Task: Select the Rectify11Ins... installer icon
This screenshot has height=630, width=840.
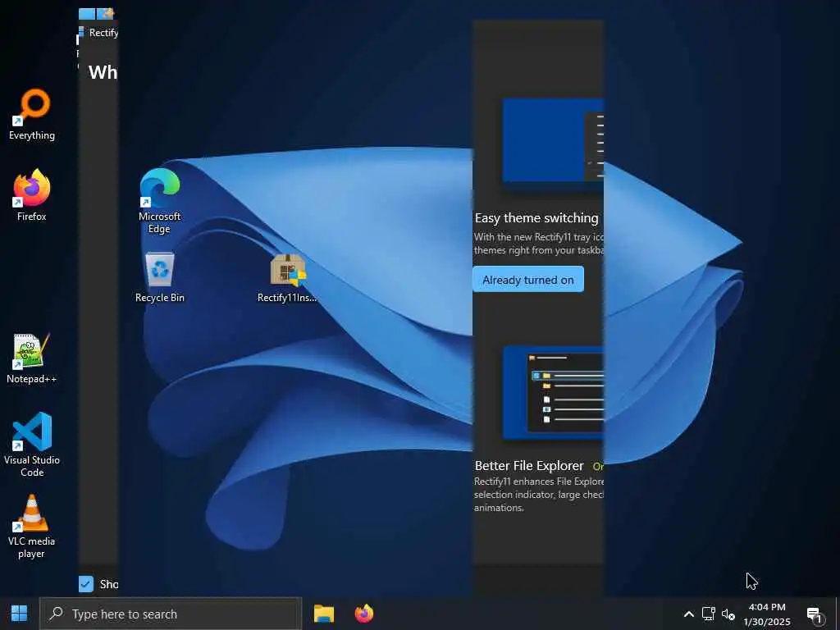Action: coord(288,277)
